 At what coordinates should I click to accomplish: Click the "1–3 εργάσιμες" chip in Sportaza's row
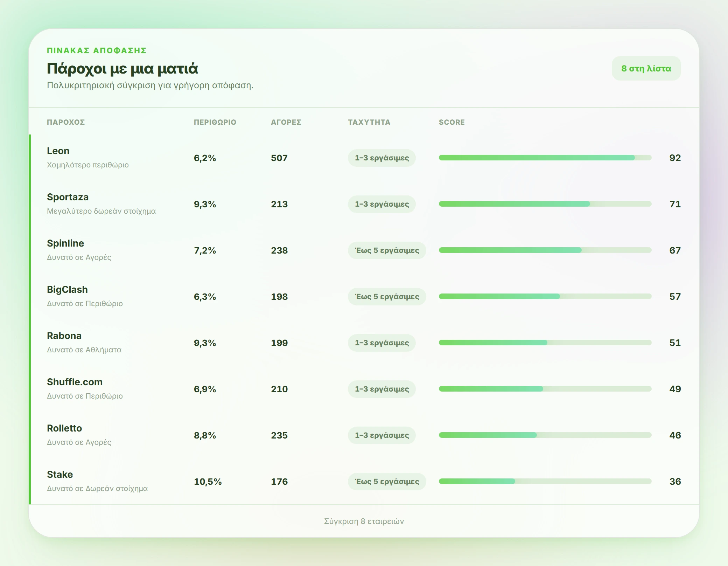pyautogui.click(x=382, y=204)
